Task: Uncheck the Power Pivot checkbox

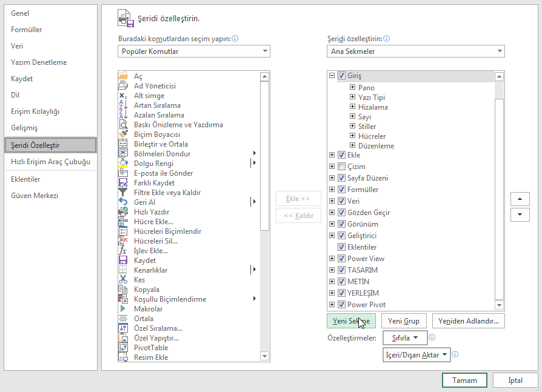Action: pos(341,304)
